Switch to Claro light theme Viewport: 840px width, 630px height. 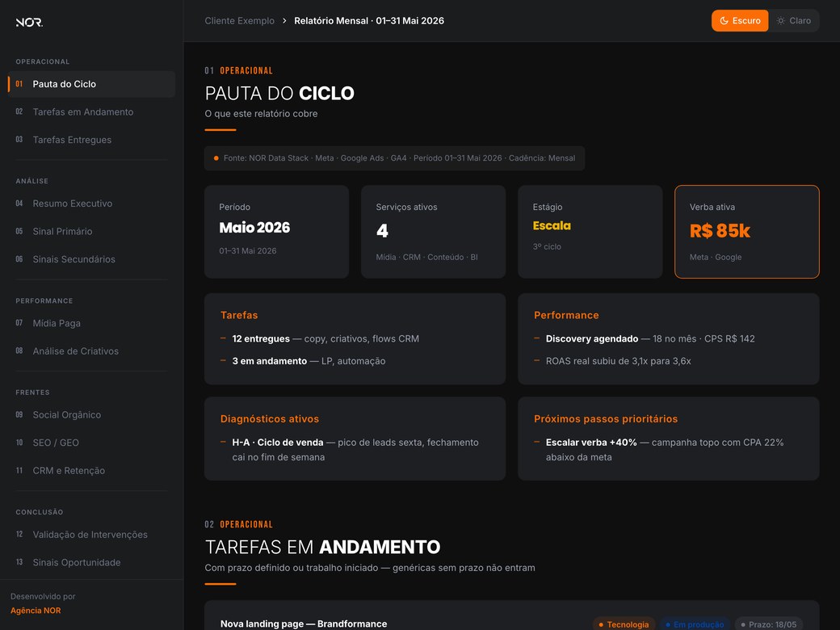[793, 21]
